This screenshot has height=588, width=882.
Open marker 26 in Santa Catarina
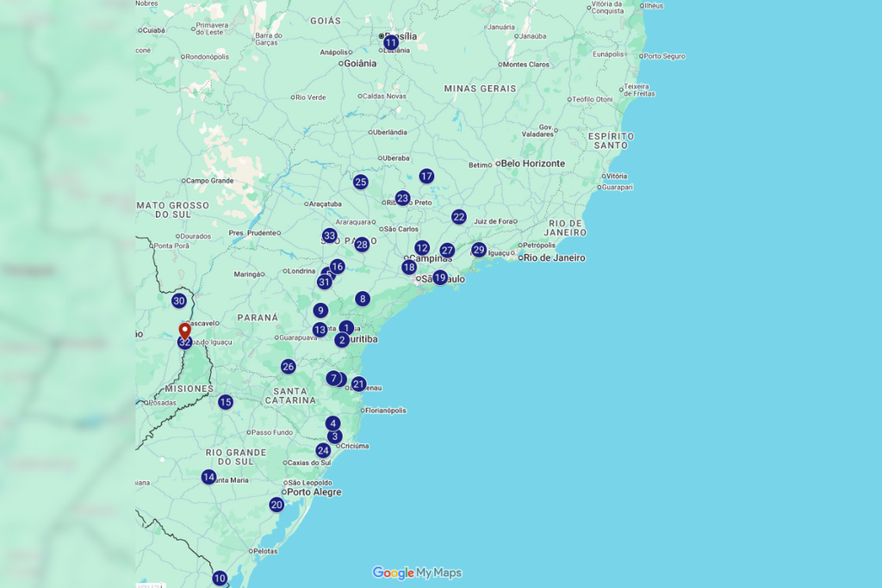(289, 367)
